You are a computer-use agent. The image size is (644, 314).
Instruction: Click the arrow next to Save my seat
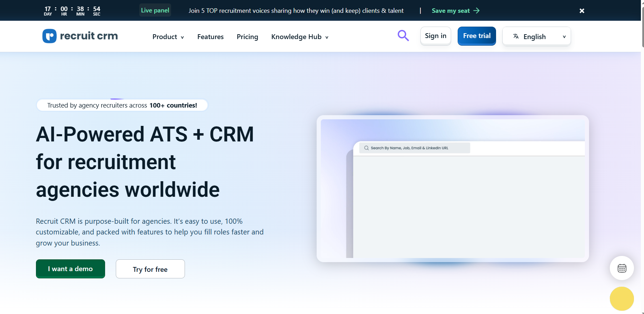[477, 11]
